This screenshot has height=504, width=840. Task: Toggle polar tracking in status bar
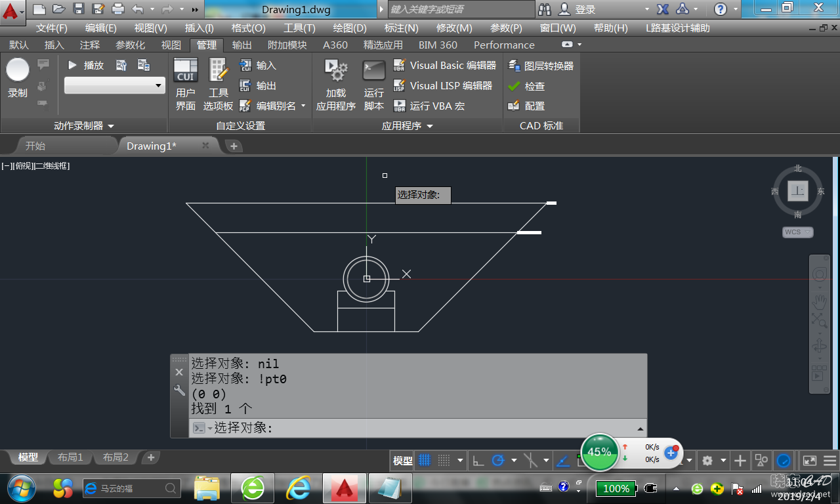[x=498, y=460]
